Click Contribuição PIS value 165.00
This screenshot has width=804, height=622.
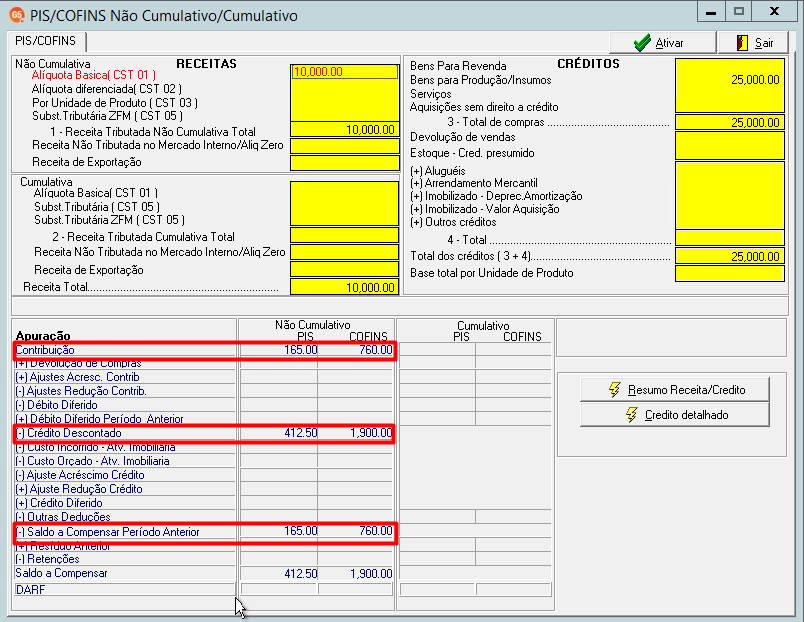300,350
